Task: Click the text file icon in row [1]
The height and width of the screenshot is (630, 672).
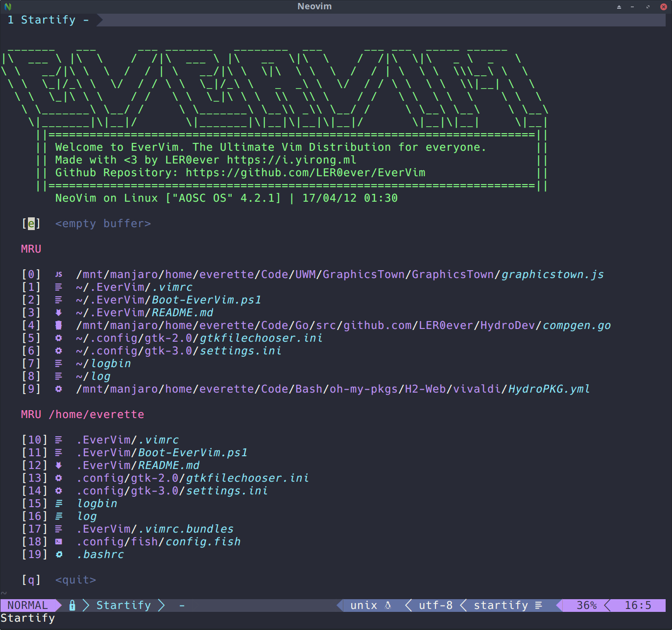Action: (x=59, y=287)
